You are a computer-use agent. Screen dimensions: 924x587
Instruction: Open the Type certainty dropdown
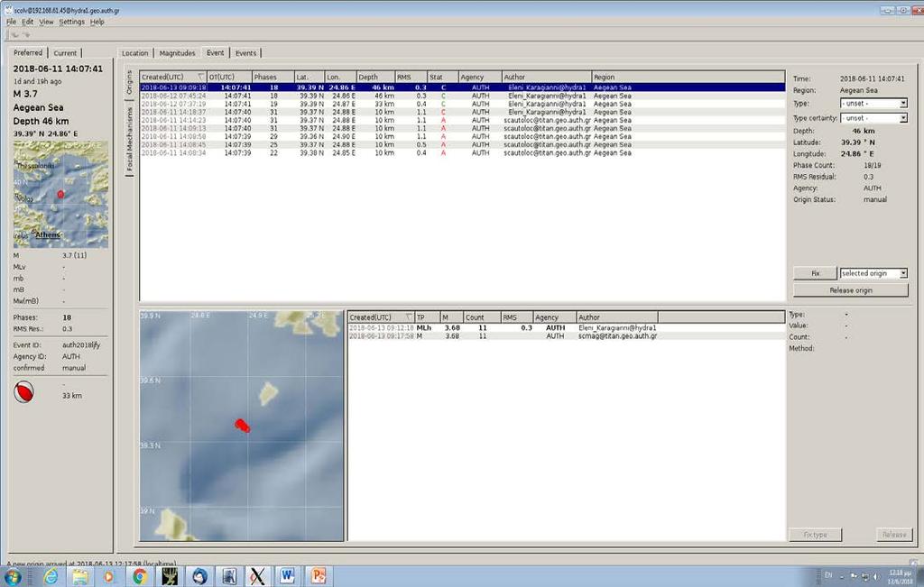[x=873, y=118]
